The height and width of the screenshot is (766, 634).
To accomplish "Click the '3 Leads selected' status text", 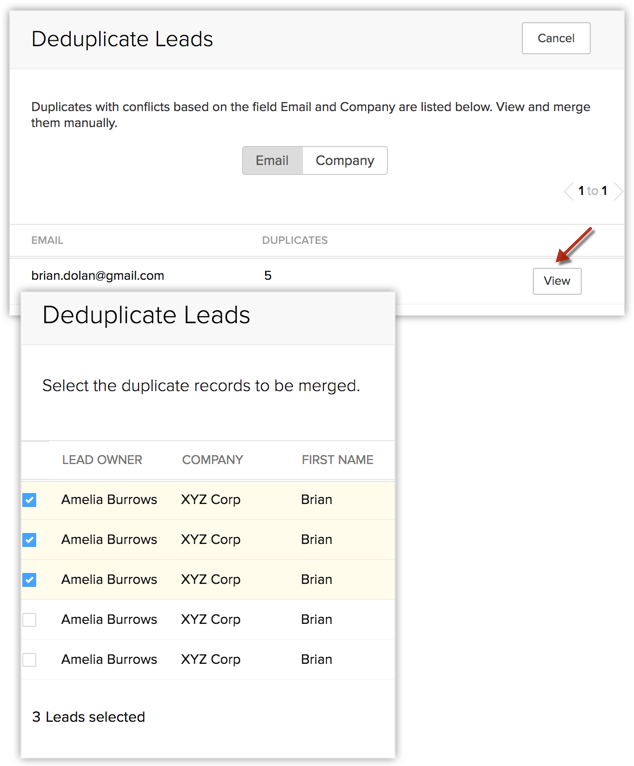I will click(88, 717).
